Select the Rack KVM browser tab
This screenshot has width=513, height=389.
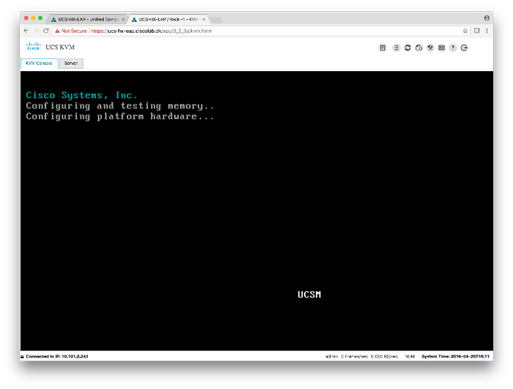168,19
